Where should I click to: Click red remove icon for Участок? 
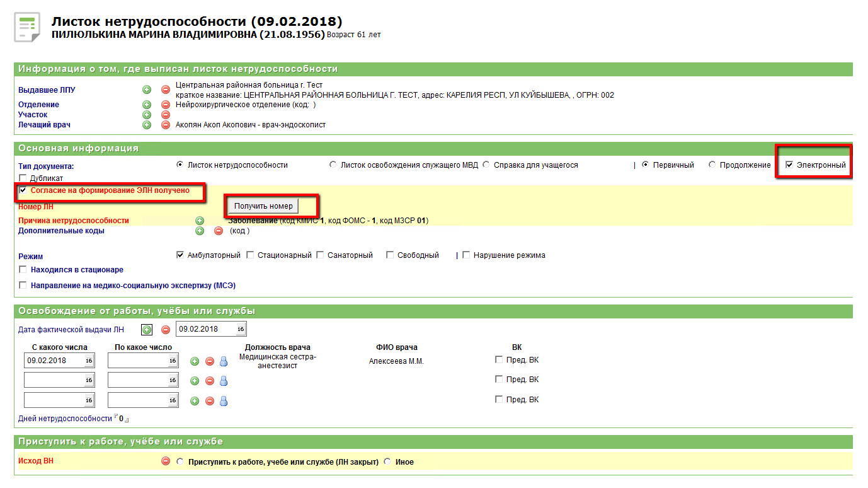tap(166, 115)
